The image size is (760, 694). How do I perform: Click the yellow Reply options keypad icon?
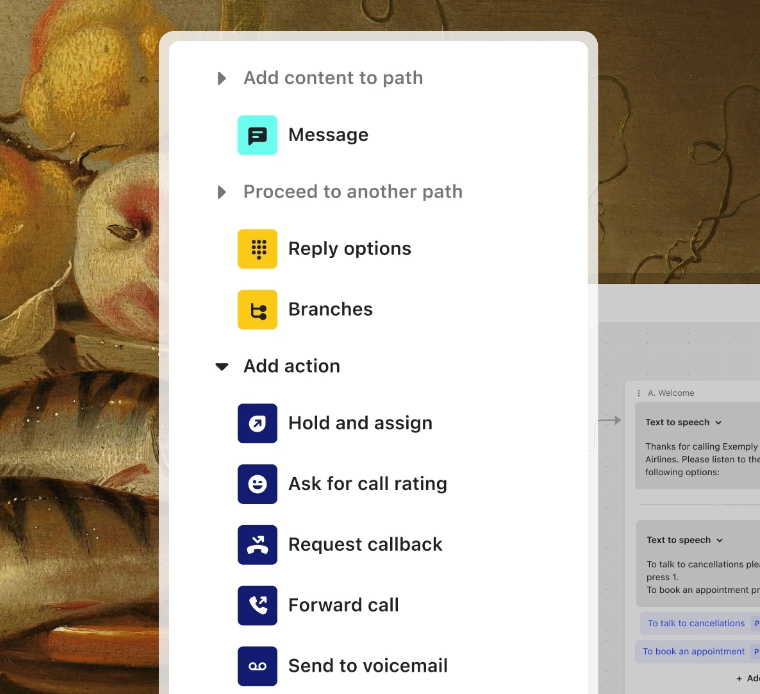[257, 249]
